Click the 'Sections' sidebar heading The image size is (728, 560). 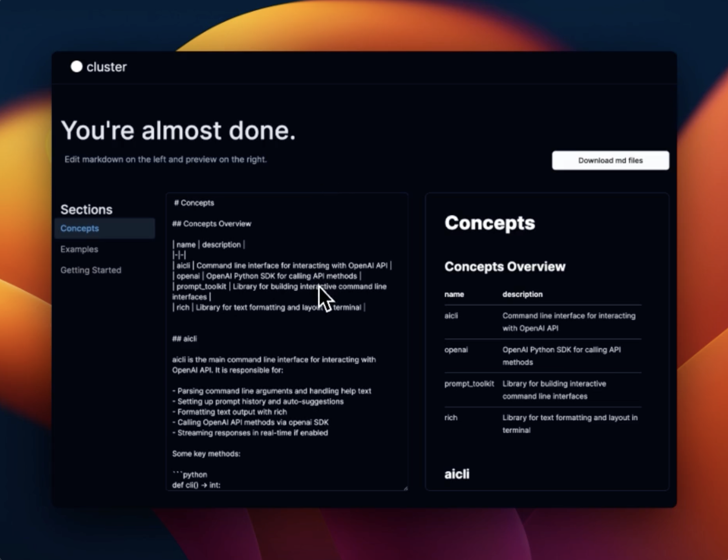[x=86, y=209]
